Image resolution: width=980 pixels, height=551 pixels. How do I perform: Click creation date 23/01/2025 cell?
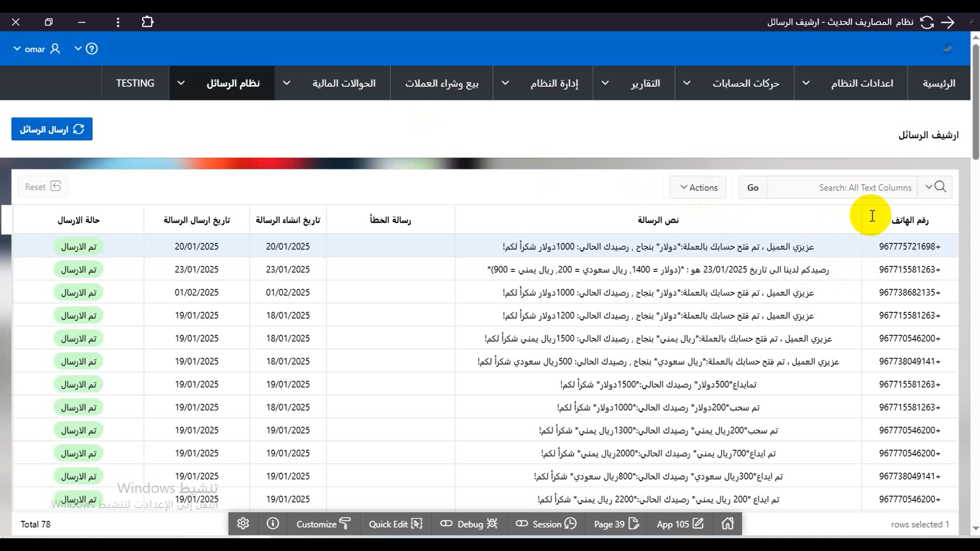[x=288, y=269]
